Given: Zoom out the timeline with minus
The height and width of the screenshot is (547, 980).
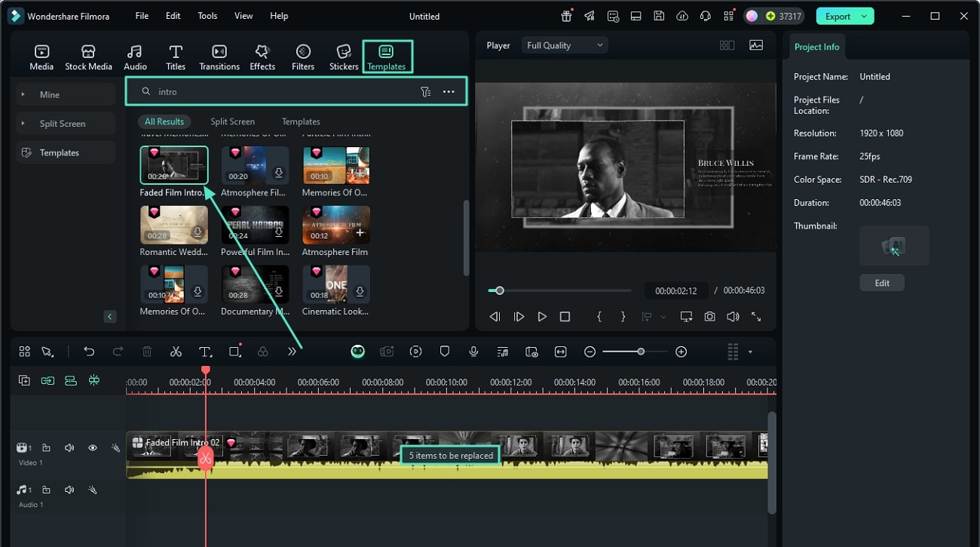Looking at the screenshot, I should pos(590,352).
